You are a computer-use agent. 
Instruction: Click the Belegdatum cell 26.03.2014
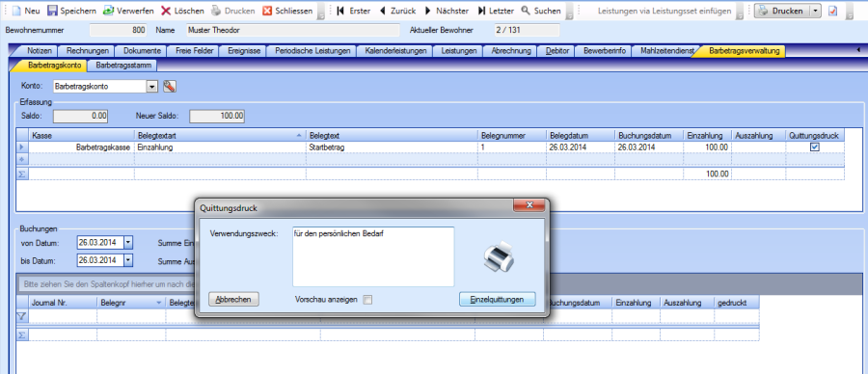coord(581,147)
